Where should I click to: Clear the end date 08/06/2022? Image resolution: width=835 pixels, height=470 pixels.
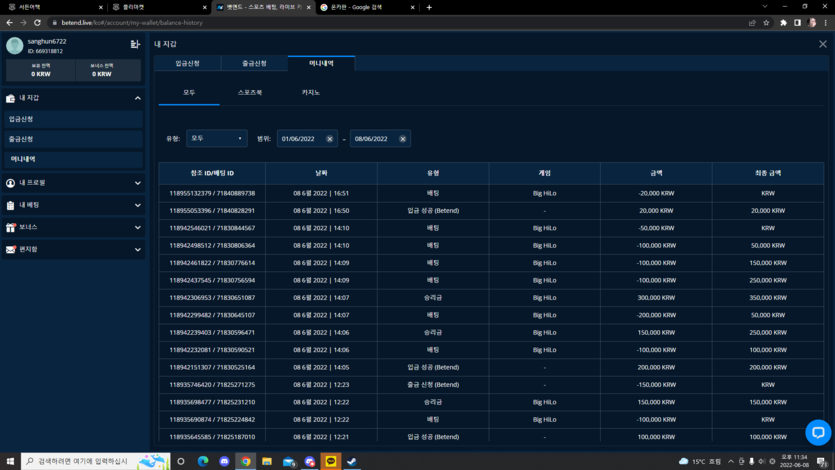click(403, 139)
